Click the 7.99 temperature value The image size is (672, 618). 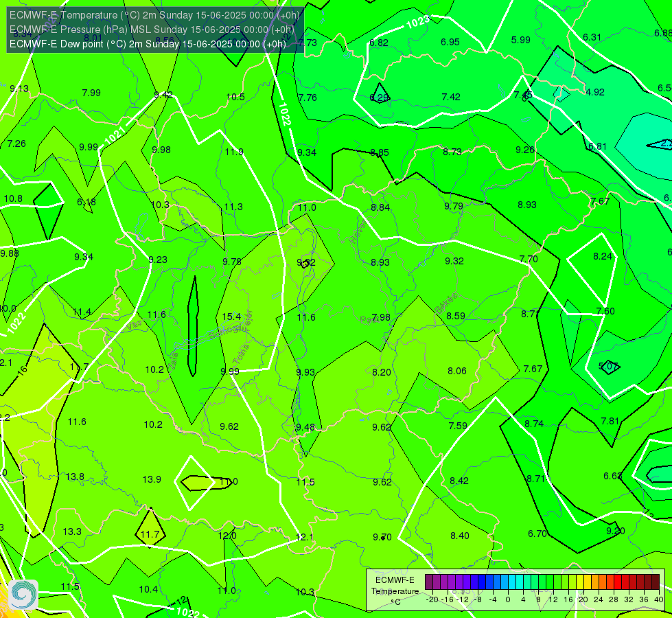pyautogui.click(x=91, y=93)
